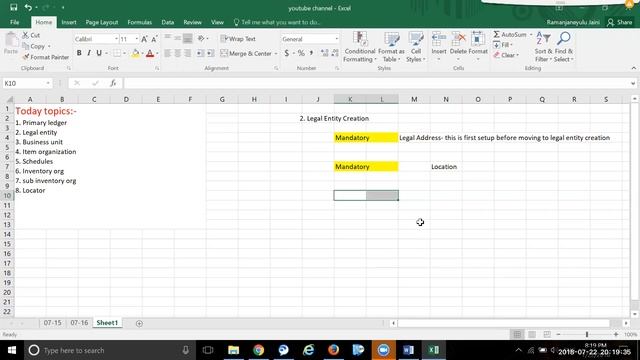Open Cell Styles gallery
This screenshot has height=360, width=640.
pos(416,48)
